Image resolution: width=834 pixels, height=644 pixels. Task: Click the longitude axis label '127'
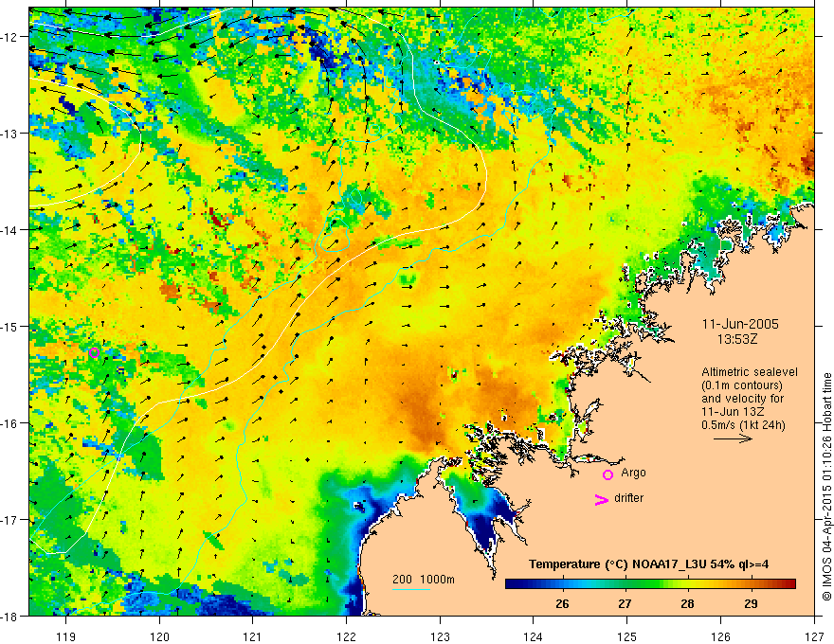pos(814,636)
